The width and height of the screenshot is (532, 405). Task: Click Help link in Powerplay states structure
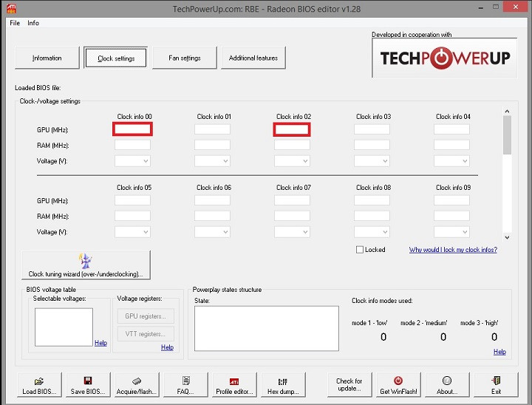click(499, 351)
